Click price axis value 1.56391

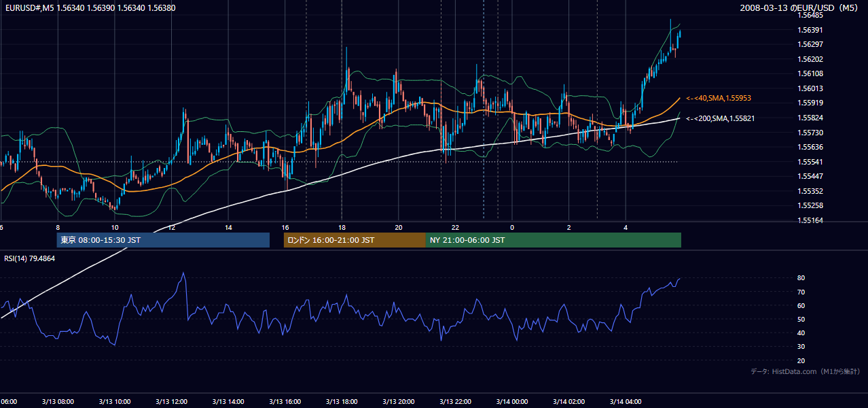810,30
